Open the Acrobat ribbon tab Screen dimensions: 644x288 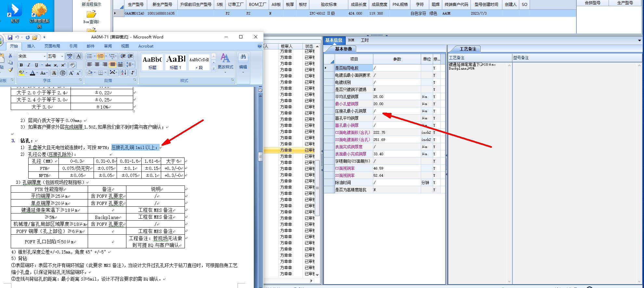tap(146, 46)
